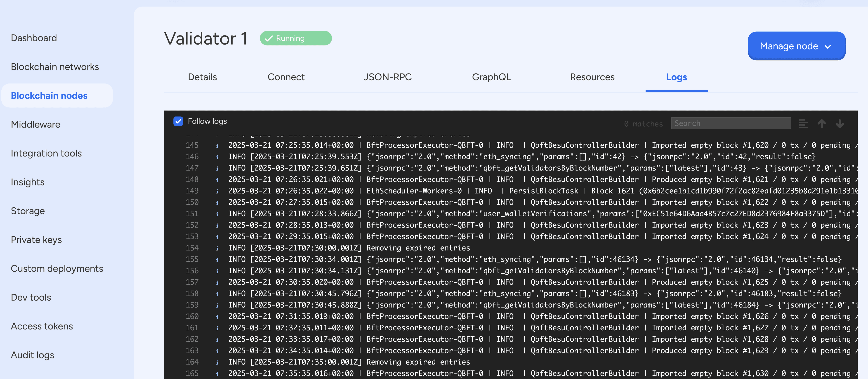Click info icon on log line 151
Viewport: 868px width, 379px height.
(x=217, y=214)
